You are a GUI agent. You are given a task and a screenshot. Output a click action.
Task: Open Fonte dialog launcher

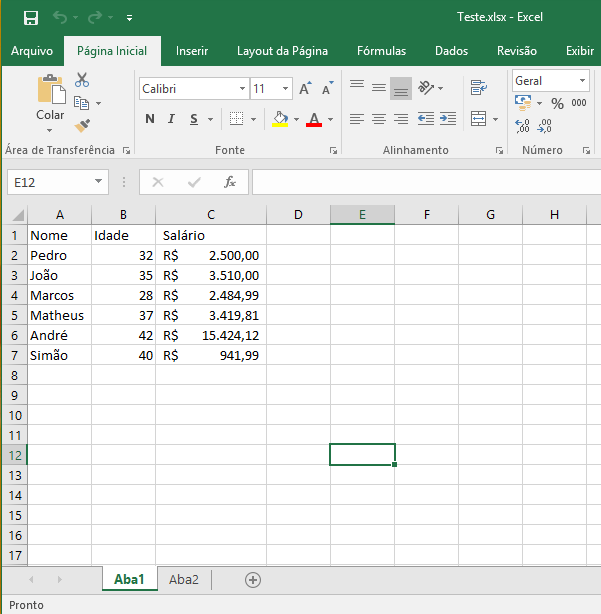pos(333,150)
